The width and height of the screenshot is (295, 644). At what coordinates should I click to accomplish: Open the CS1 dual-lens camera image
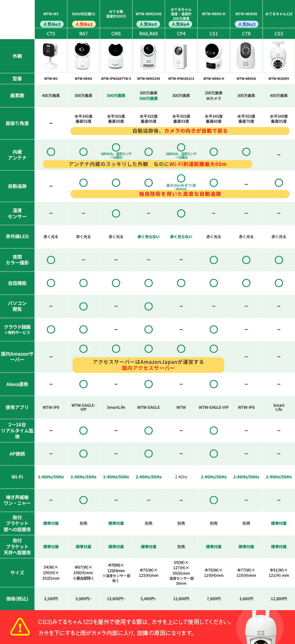coord(214,56)
